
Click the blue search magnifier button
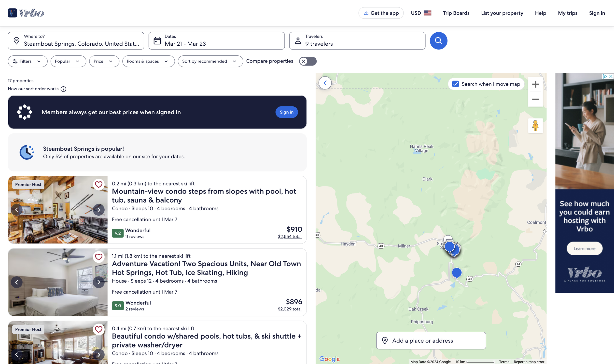pyautogui.click(x=438, y=41)
